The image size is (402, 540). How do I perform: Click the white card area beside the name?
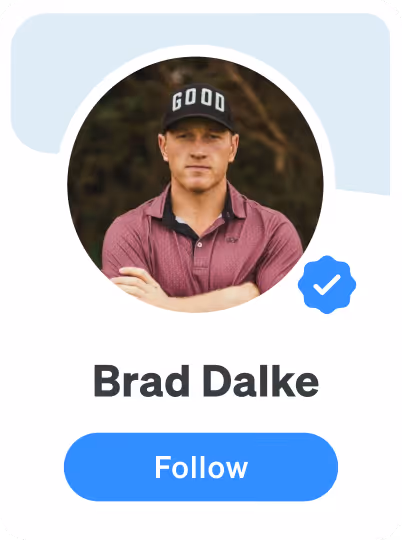pos(358,381)
